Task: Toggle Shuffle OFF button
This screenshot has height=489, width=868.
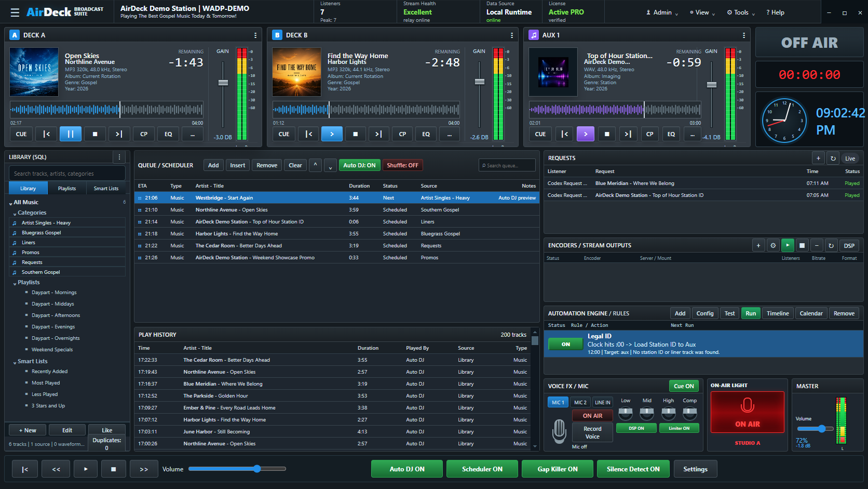Action: 402,165
